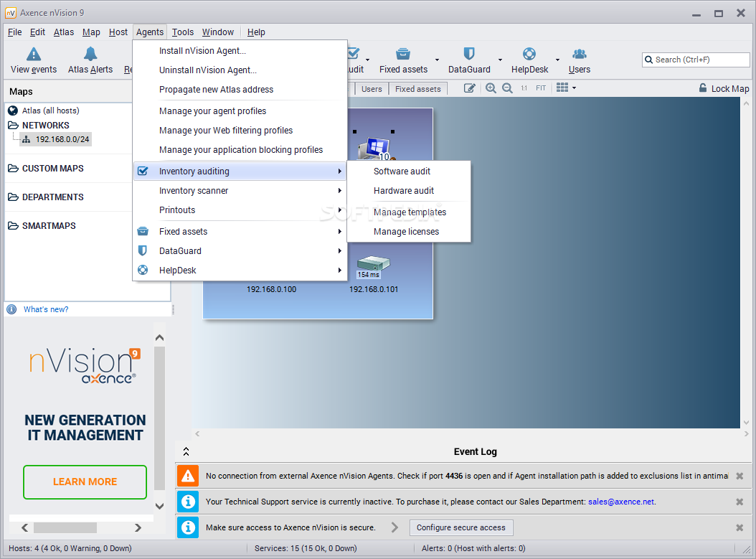Click the sales@axence.net email link

(621, 502)
